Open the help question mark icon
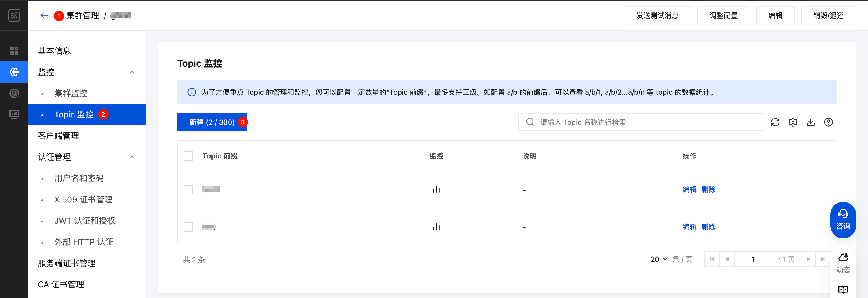Image resolution: width=868 pixels, height=298 pixels. (x=828, y=122)
